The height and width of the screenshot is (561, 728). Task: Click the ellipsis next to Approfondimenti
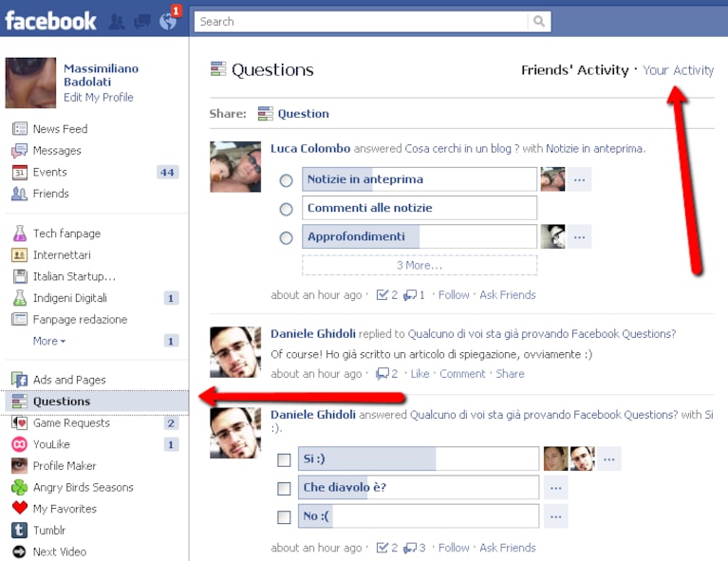579,237
